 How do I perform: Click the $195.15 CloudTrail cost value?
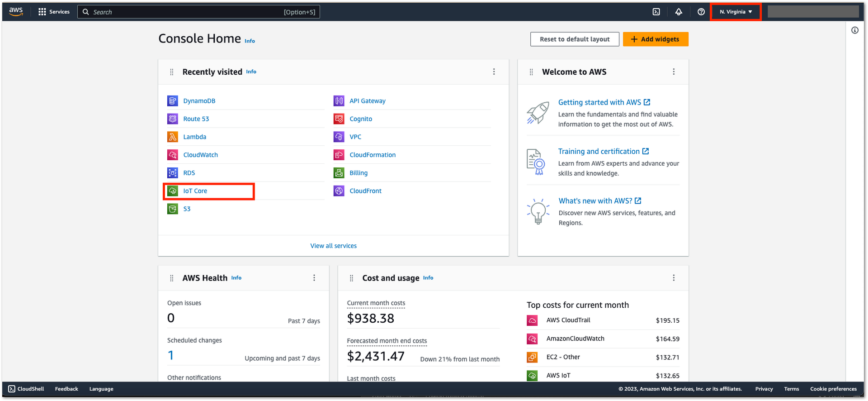coord(667,320)
